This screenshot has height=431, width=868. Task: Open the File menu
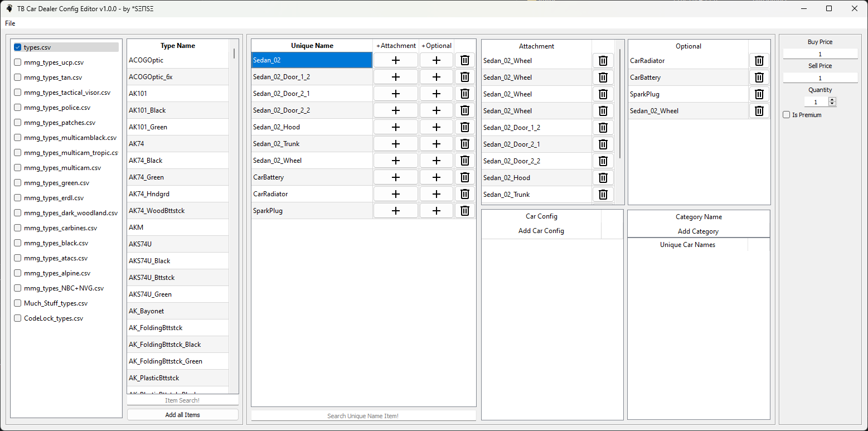10,23
